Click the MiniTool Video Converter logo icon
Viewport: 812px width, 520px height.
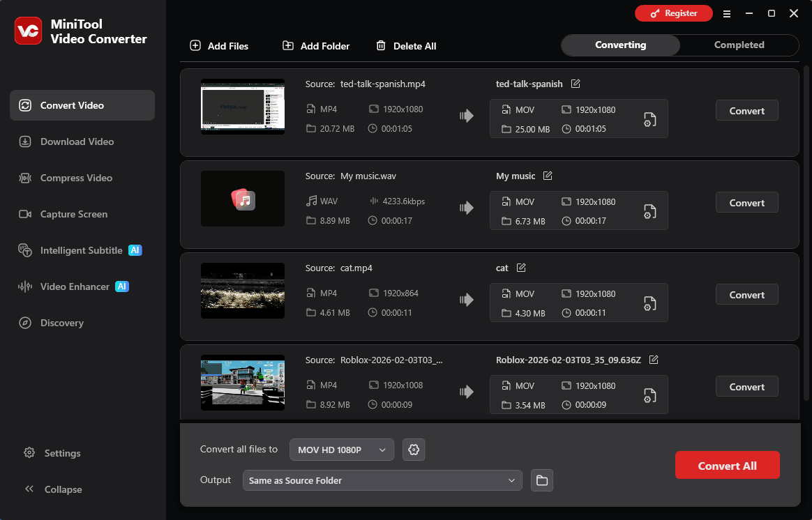pyautogui.click(x=28, y=31)
